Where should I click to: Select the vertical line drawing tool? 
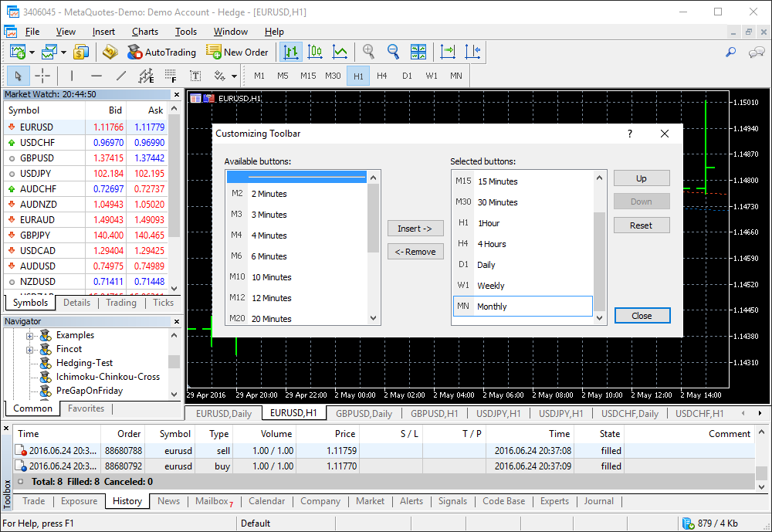[x=72, y=76]
